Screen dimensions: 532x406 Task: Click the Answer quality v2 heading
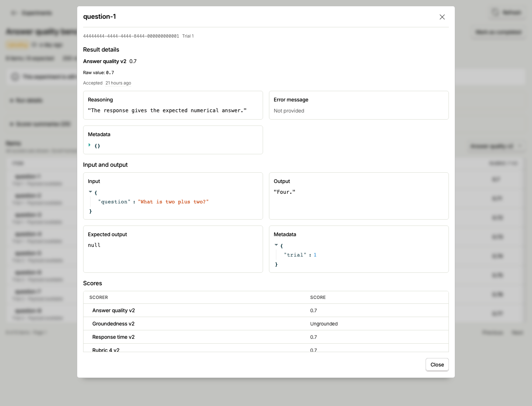pyautogui.click(x=105, y=61)
